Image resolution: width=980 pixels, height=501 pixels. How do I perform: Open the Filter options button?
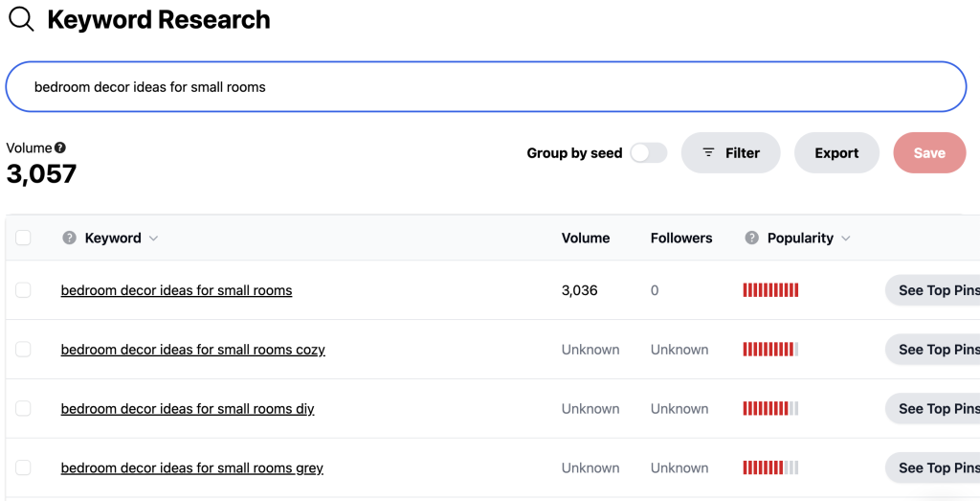[x=730, y=153]
